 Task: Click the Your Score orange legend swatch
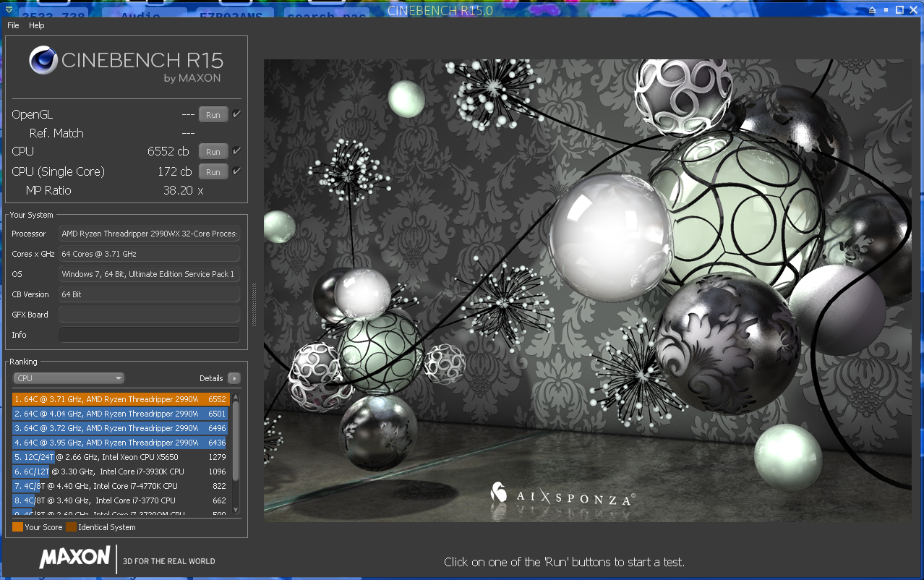(17, 527)
